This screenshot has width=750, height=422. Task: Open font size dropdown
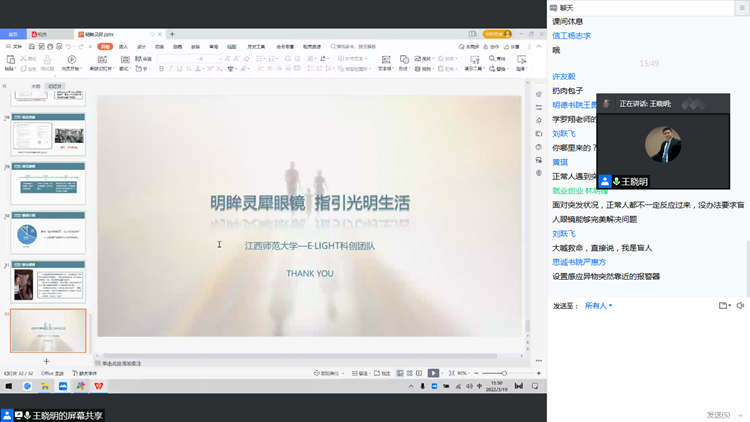pyautogui.click(x=220, y=59)
